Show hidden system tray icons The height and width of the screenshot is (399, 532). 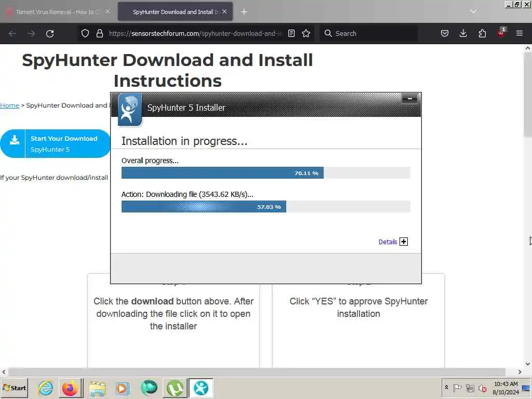(446, 388)
